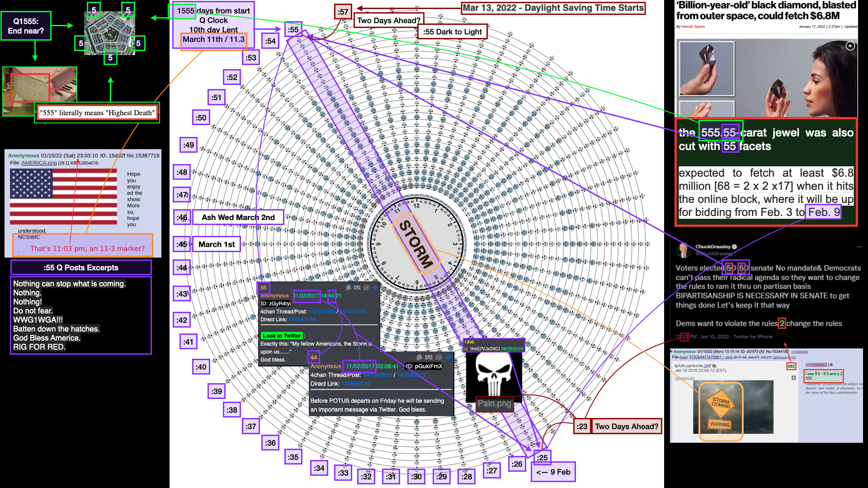This screenshot has height=488, width=868.
Task: Expand the black diamond photo with plus icon
Action: pos(850,46)
